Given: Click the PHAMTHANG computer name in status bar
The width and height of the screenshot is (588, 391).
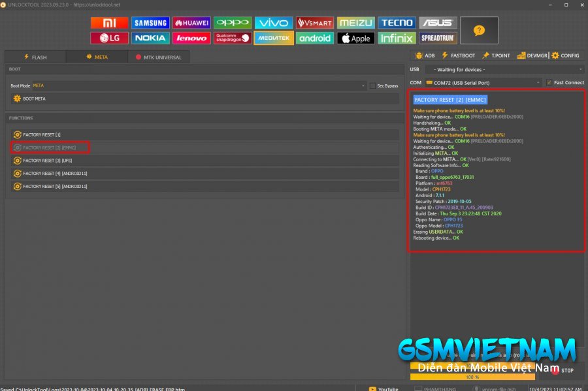Looking at the screenshot, I should (x=435, y=389).
